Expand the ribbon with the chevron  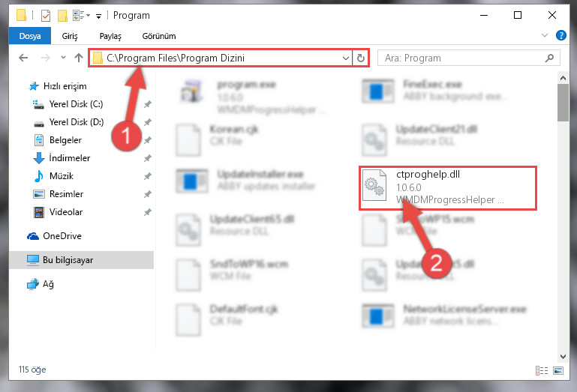click(544, 35)
